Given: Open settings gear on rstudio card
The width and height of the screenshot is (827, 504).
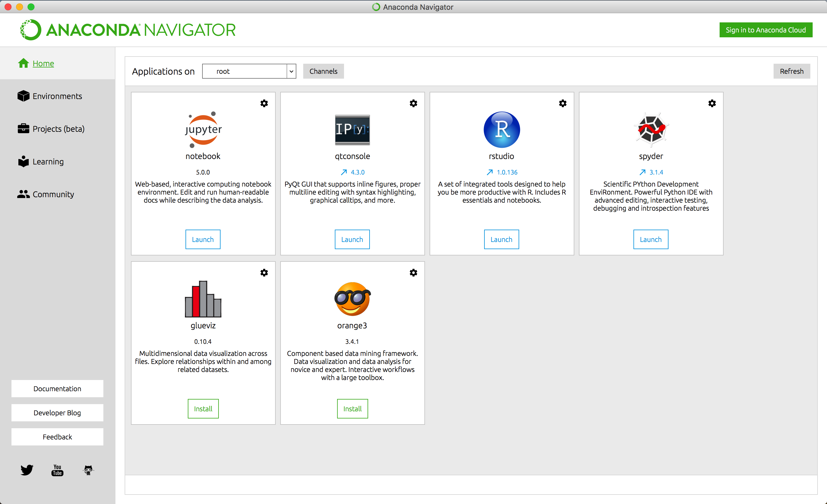Looking at the screenshot, I should (x=563, y=103).
